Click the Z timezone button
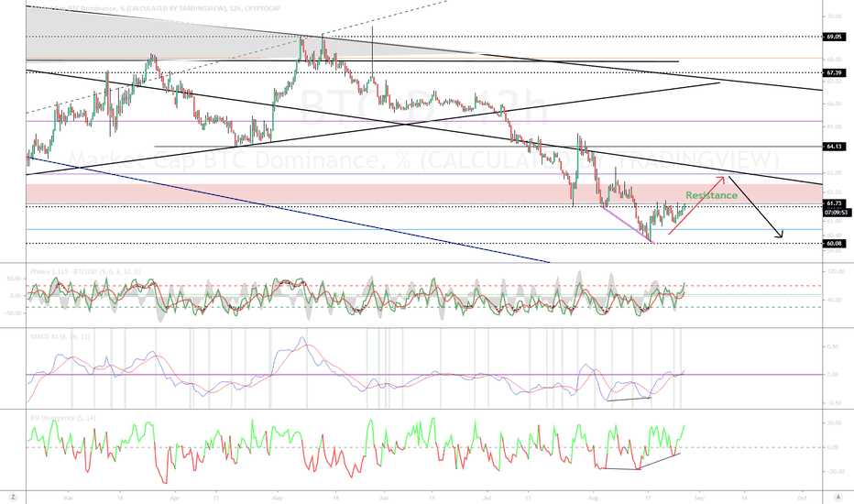 pyautogui.click(x=12, y=497)
